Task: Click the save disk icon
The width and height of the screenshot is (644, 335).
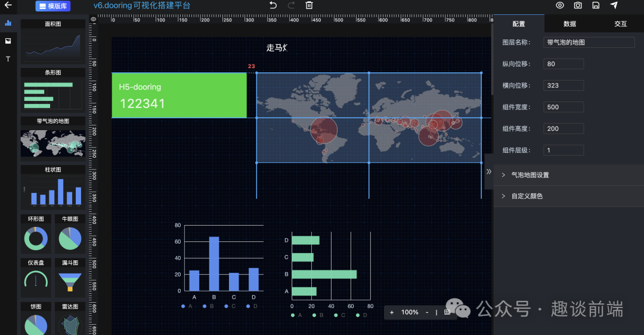Action: pos(596,5)
